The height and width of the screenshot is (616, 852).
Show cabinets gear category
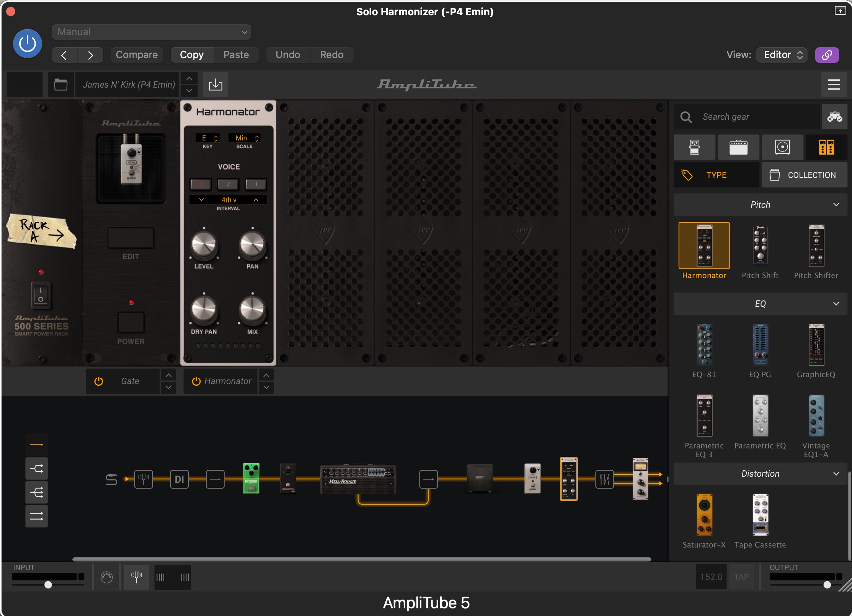[782, 147]
